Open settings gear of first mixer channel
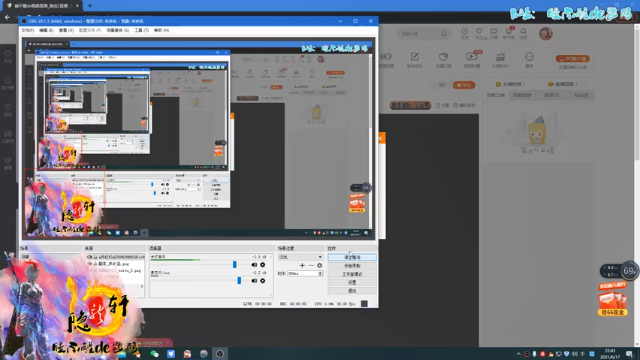640x360 pixels. click(x=262, y=265)
